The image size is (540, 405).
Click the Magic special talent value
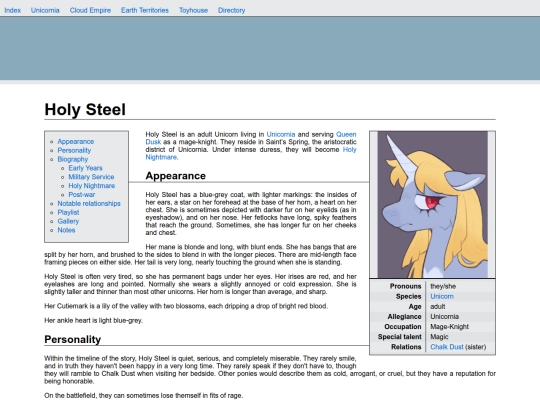click(x=439, y=337)
